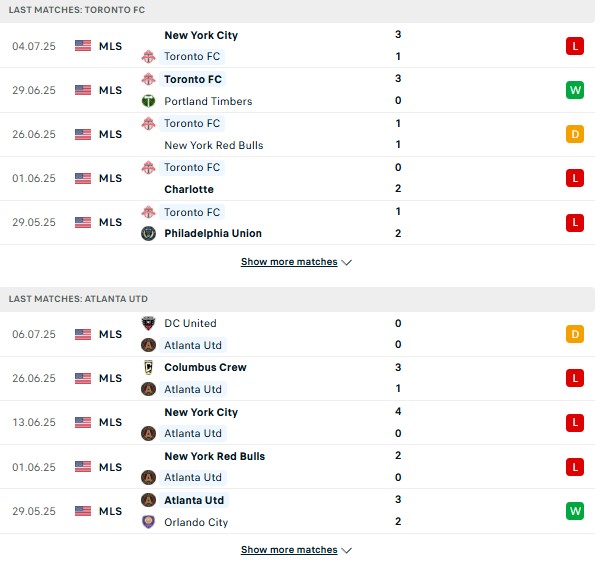Click chevron arrow beside Atlanta's show more matches

coord(347,550)
